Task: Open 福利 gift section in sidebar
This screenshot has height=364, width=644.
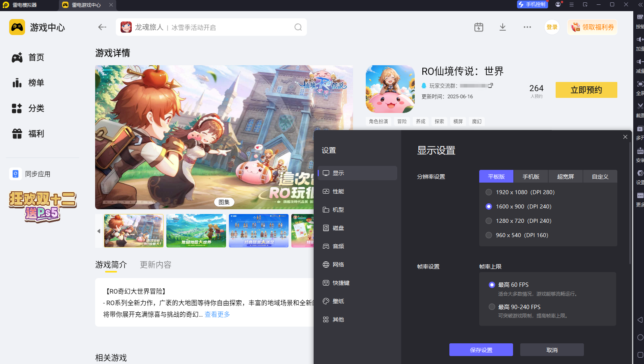Action: 28,134
